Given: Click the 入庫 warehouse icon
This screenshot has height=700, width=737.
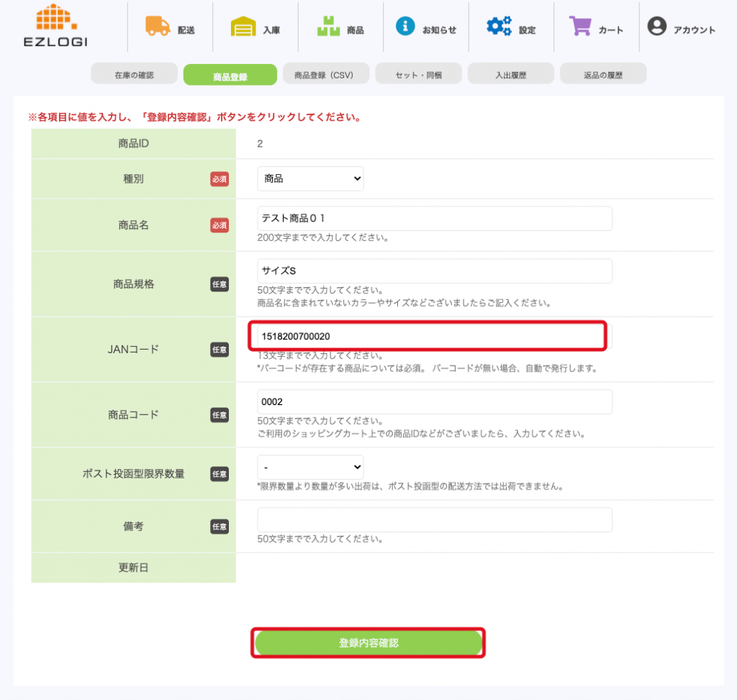Looking at the screenshot, I should 243,27.
